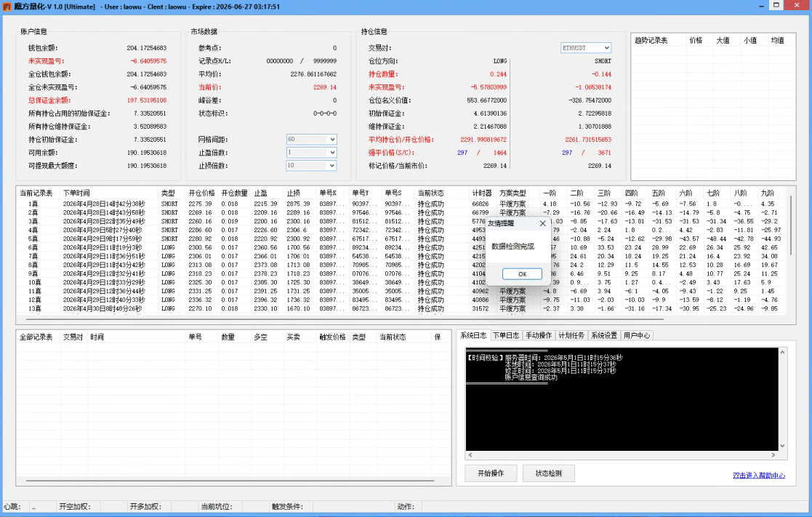The image size is (812, 517).
Task: Minimize the application window
Action: point(762,5)
